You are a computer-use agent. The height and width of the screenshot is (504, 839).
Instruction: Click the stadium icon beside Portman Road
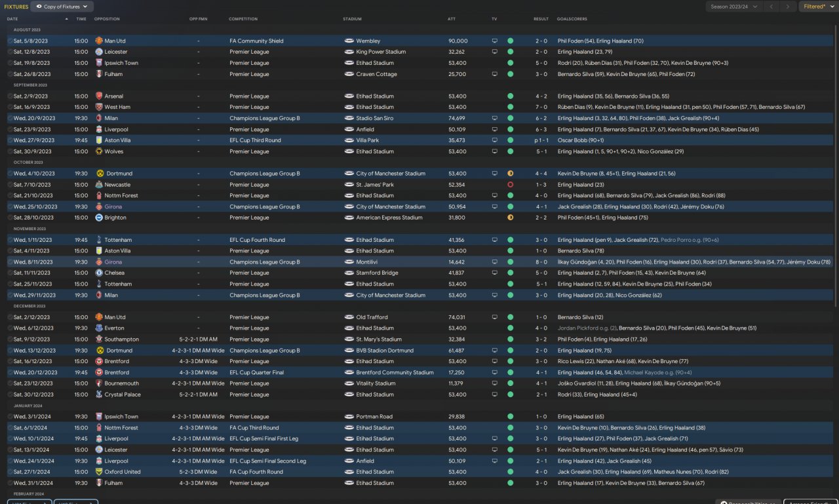click(349, 417)
